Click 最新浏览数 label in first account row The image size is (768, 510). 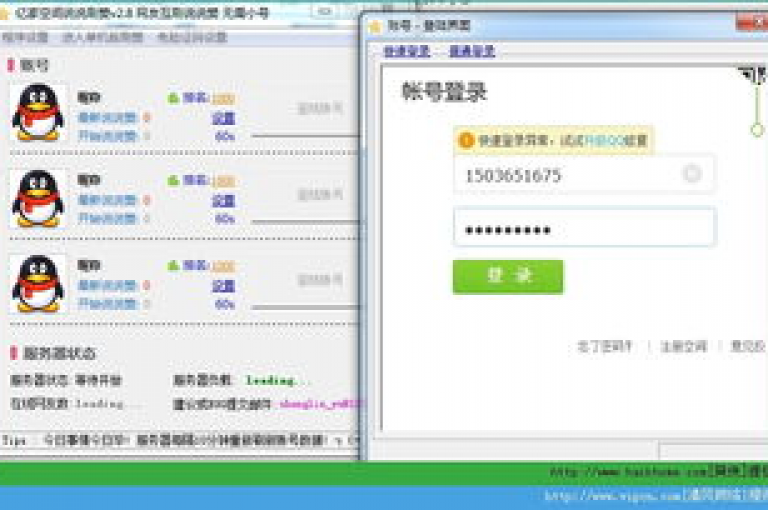click(x=108, y=118)
